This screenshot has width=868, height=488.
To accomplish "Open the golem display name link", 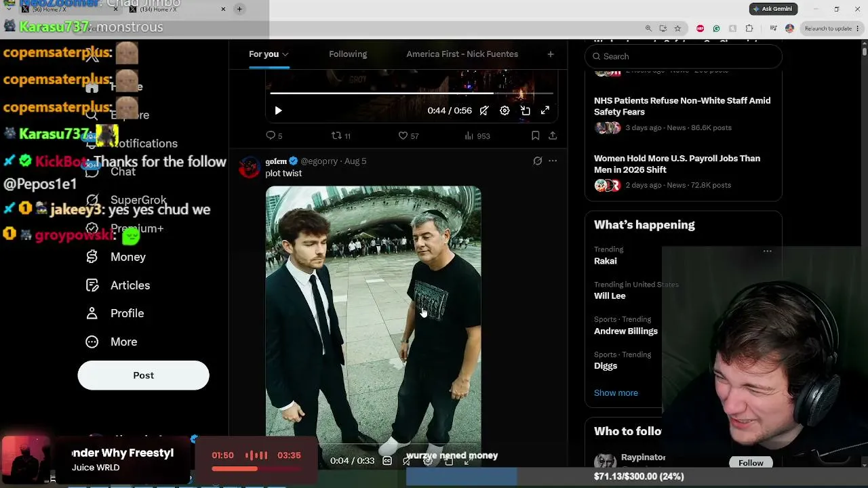I will 276,161.
